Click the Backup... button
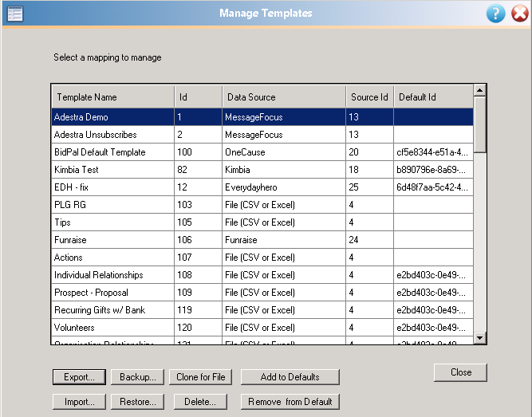This screenshot has height=417, width=532. tap(137, 377)
